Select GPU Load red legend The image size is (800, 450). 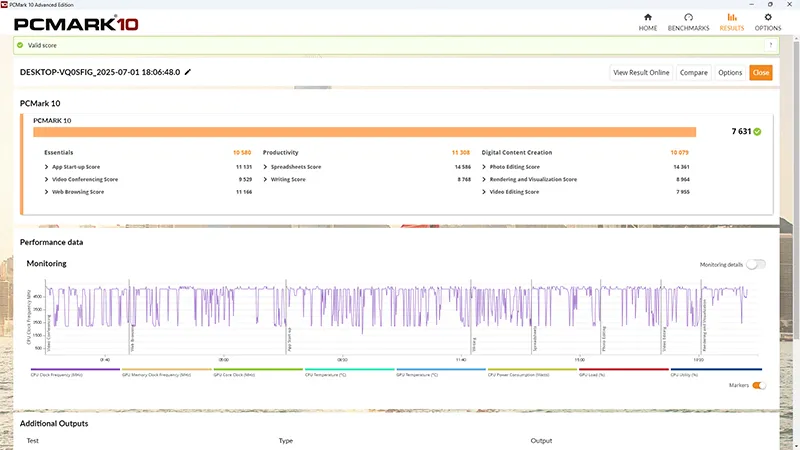pyautogui.click(x=623, y=371)
